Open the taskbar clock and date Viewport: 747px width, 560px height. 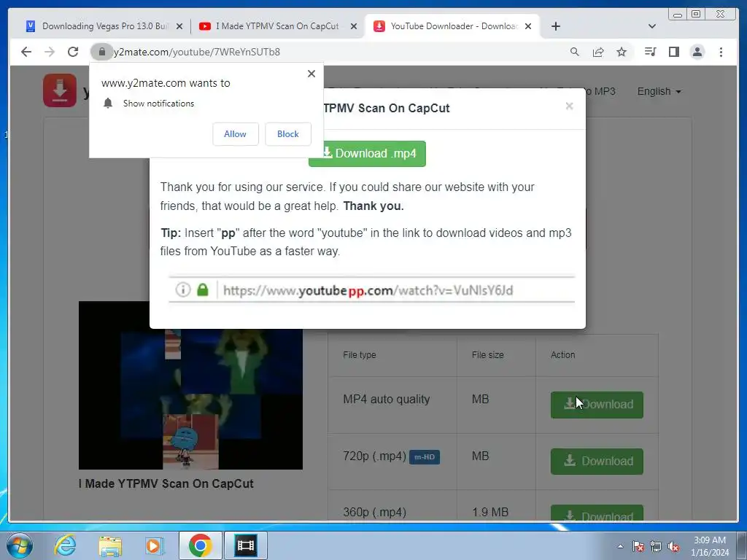(710, 546)
